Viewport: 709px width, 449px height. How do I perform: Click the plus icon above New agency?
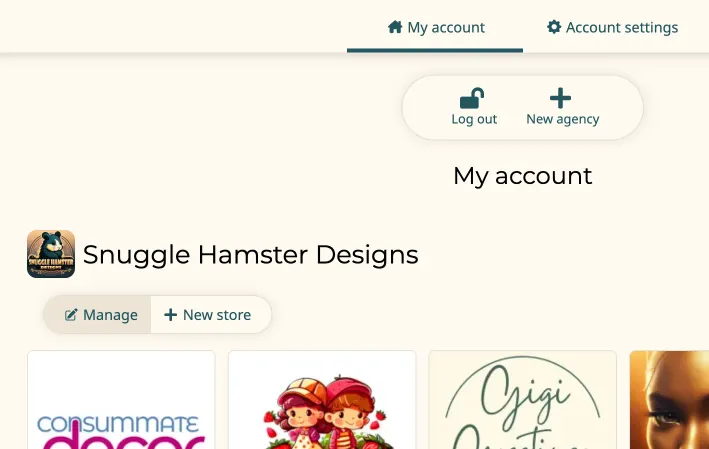(x=561, y=98)
